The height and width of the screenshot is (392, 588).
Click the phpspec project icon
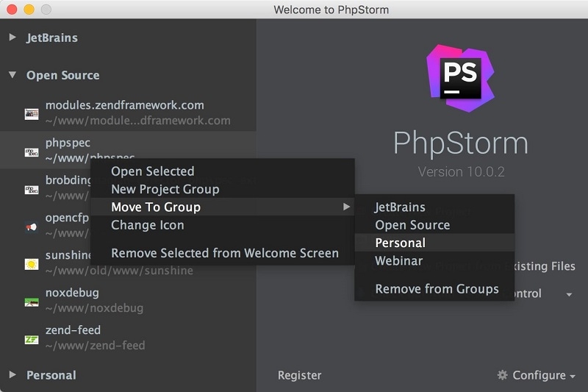[32, 152]
